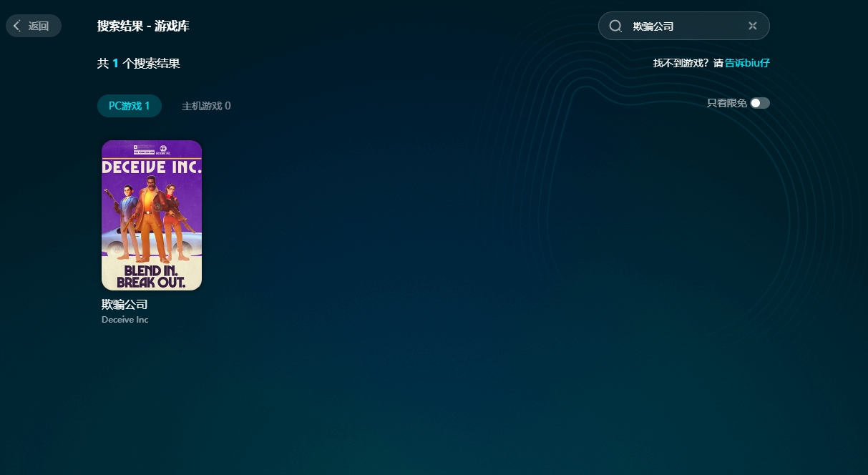Viewport: 868px width, 475px height.
Task: Toggle the 只看限免 switch
Action: click(760, 103)
